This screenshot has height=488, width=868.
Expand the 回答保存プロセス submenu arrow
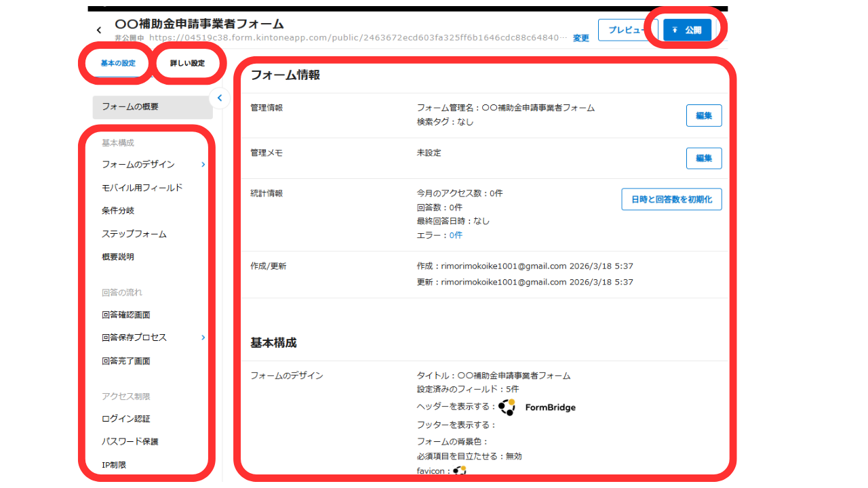[x=203, y=337]
